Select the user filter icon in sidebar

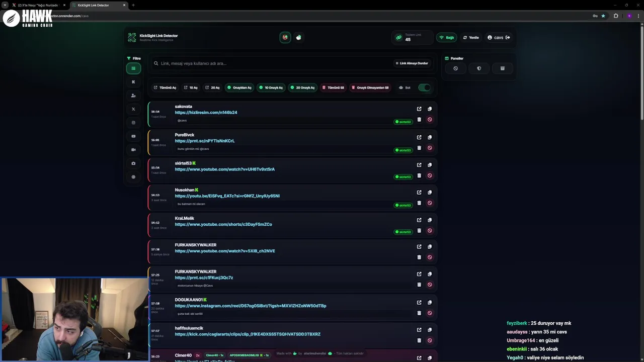[133, 96]
